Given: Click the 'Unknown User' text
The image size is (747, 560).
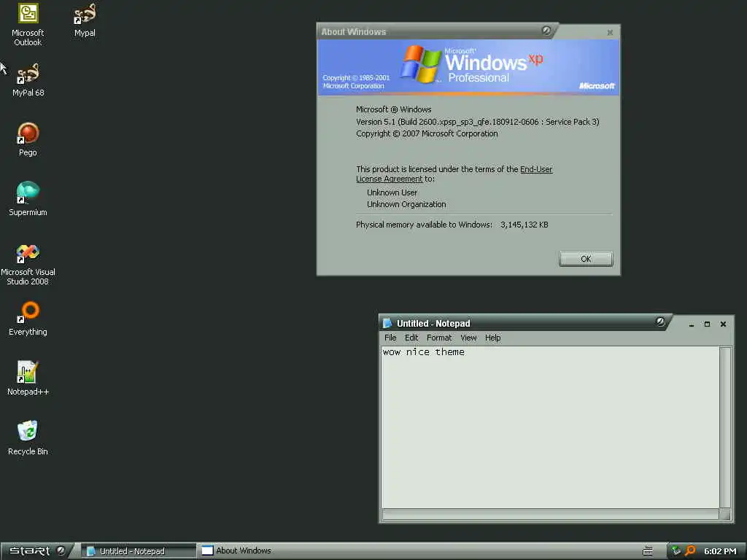Looking at the screenshot, I should click(392, 192).
